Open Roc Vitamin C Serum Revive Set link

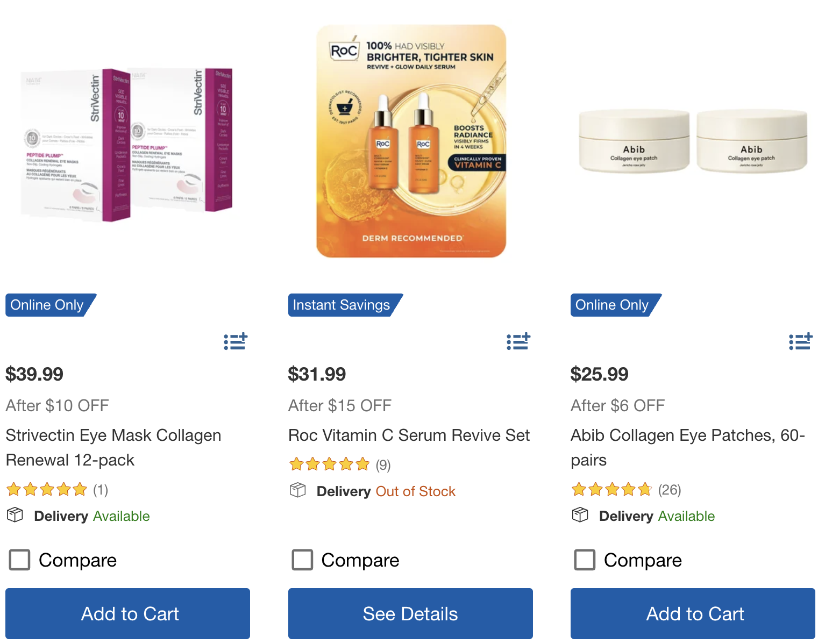click(x=409, y=435)
